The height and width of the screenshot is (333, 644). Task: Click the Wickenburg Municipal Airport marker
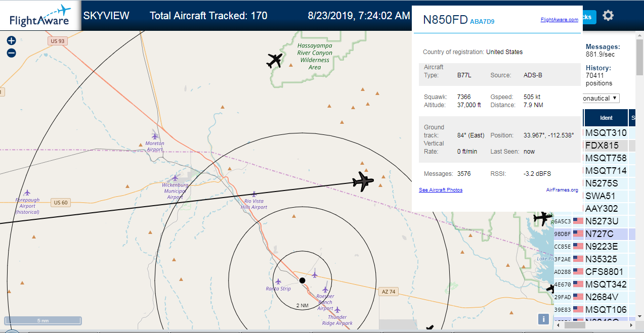[x=175, y=178]
